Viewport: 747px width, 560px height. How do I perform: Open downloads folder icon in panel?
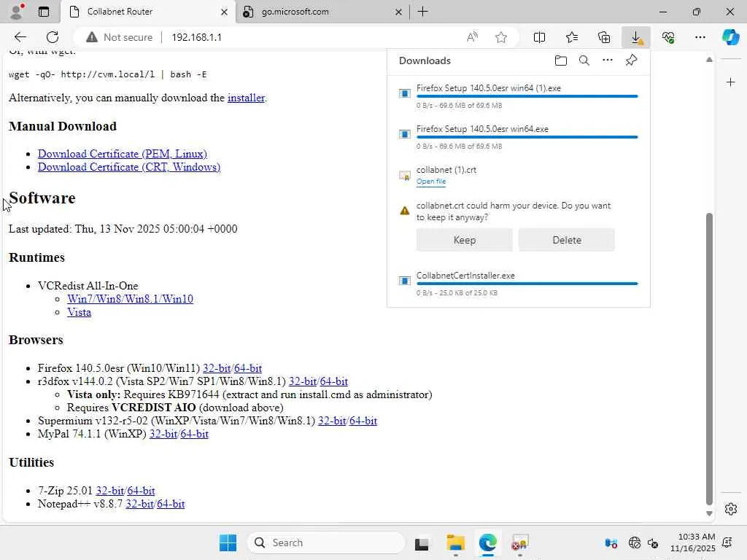561,61
